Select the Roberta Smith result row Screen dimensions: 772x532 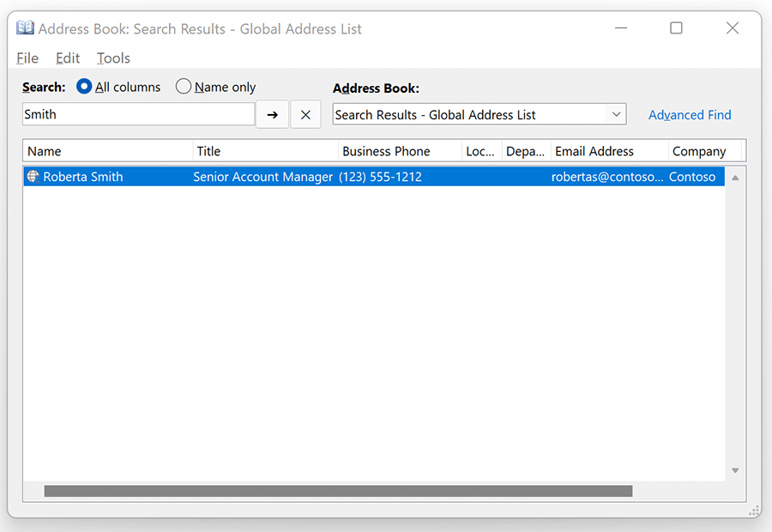(374, 177)
